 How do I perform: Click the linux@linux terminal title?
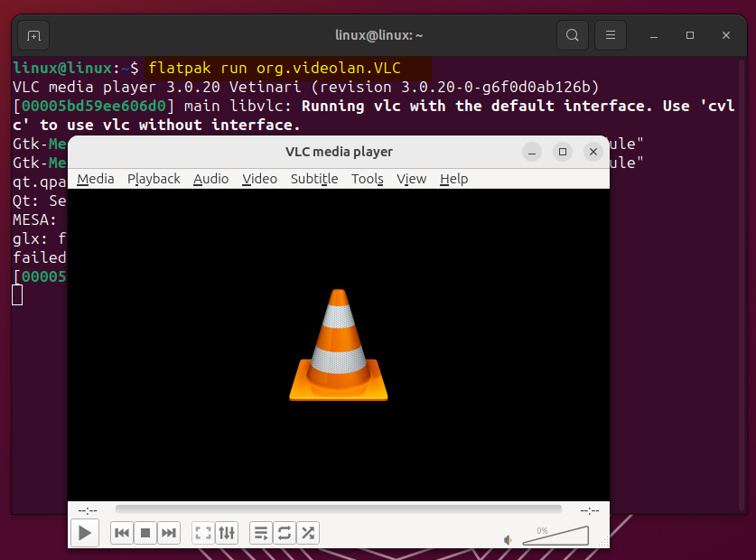coord(379,35)
